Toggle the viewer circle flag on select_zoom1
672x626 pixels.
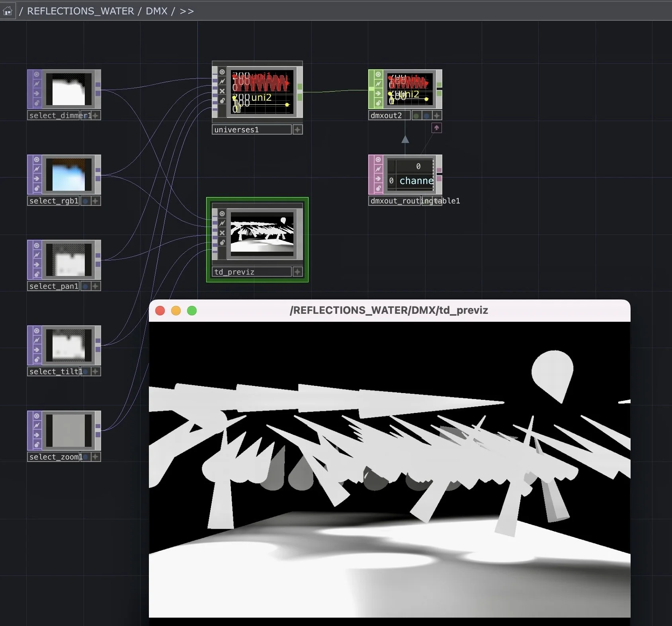pyautogui.click(x=36, y=416)
